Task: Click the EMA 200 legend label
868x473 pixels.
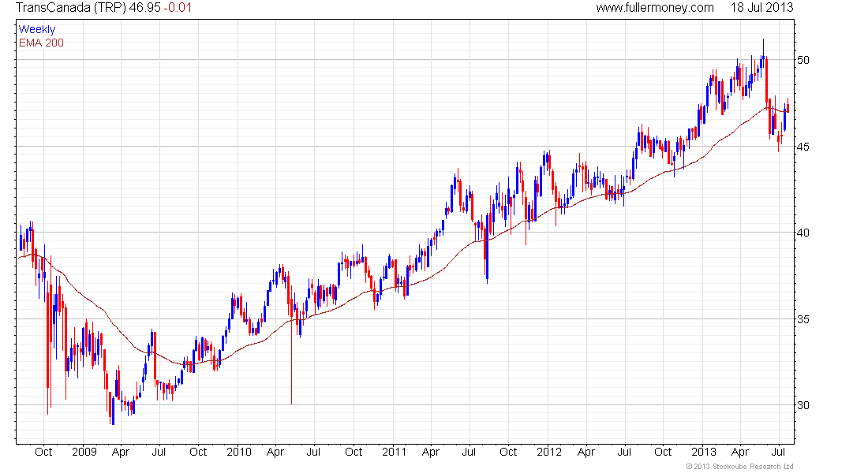Action: (x=41, y=43)
